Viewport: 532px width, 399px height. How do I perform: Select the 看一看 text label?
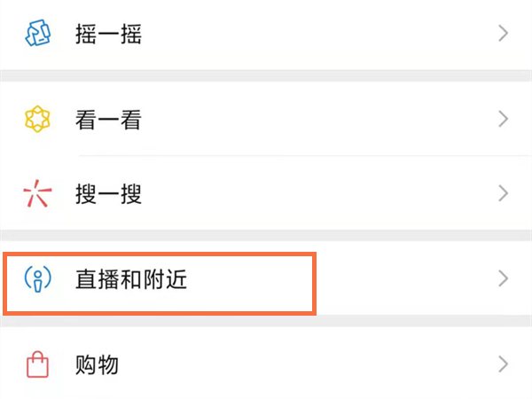[x=108, y=120]
